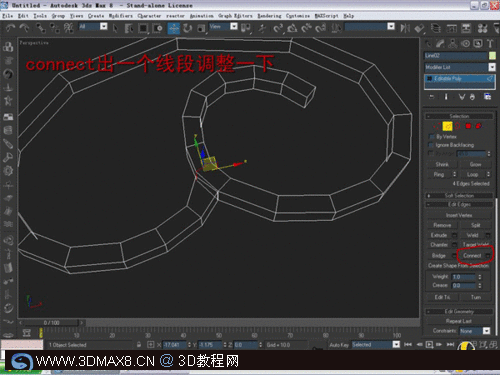
Task: Click Configure Modifier Sets icon
Action: 487,97
